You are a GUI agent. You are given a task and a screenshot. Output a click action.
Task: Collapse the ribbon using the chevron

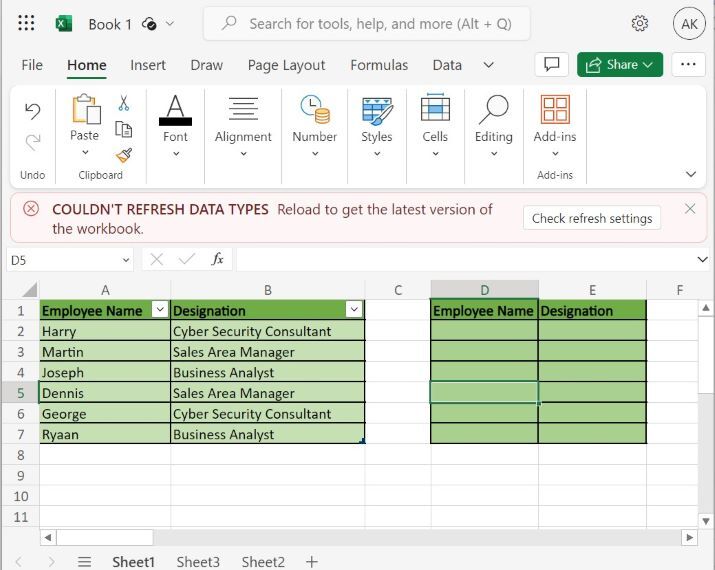690,174
